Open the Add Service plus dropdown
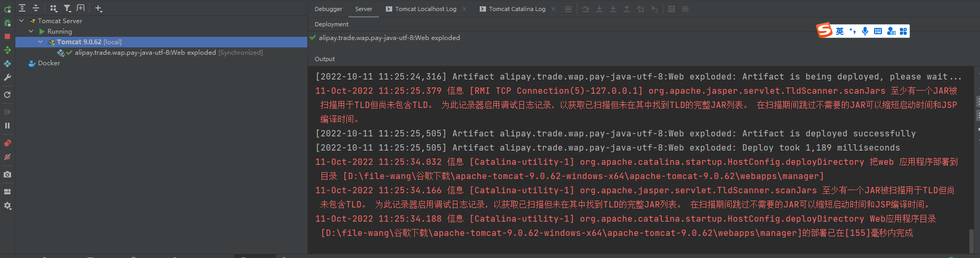 point(99,8)
